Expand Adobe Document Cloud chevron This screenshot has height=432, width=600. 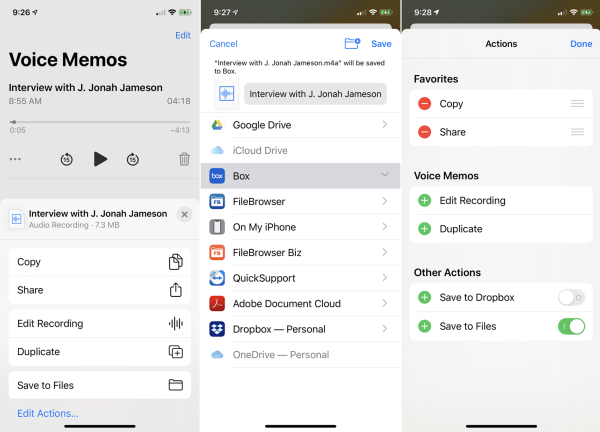[x=385, y=303]
